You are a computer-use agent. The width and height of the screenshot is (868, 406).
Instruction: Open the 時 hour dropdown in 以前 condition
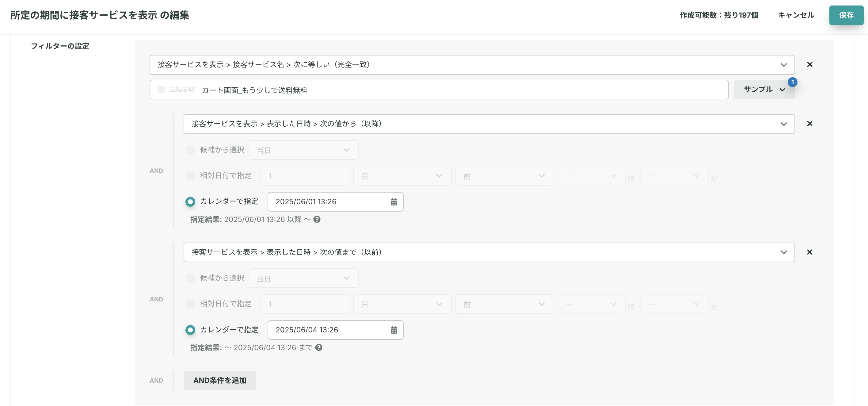[591, 304]
